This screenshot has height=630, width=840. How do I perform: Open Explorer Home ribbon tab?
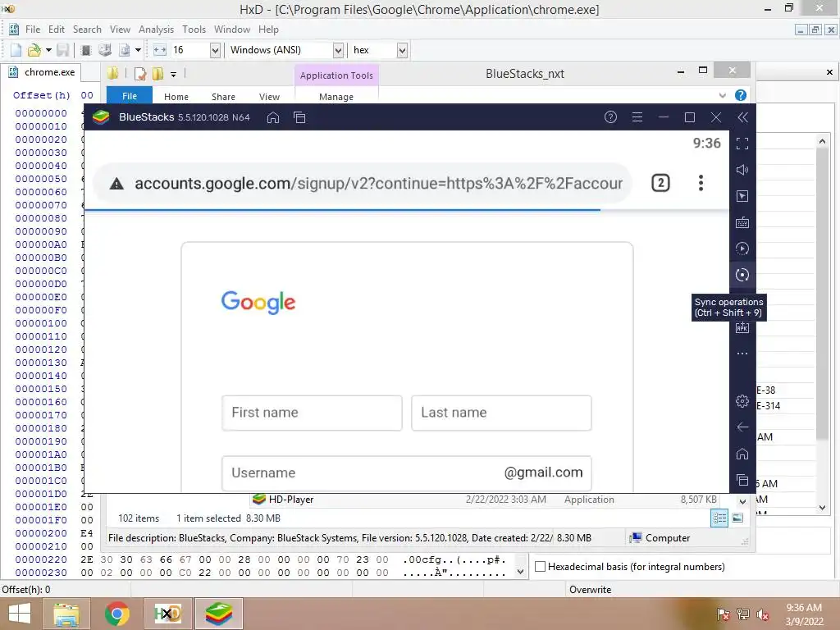(x=176, y=97)
